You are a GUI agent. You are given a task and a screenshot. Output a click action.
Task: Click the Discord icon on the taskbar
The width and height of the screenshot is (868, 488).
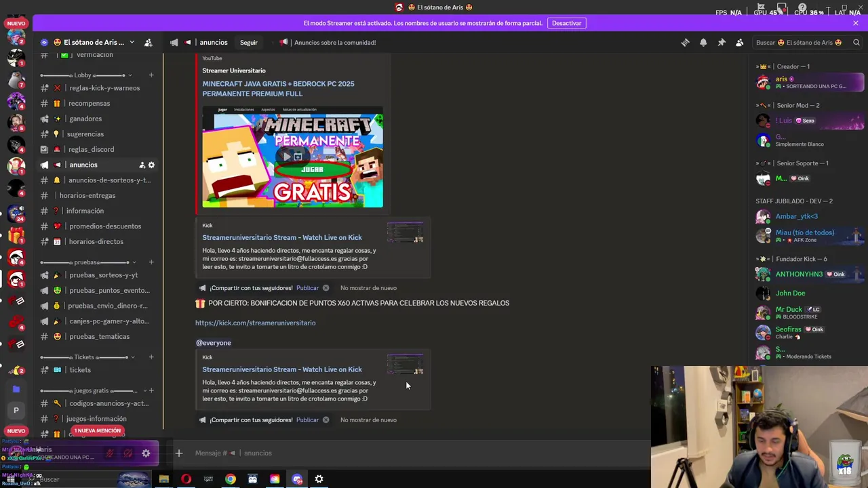[297, 479]
